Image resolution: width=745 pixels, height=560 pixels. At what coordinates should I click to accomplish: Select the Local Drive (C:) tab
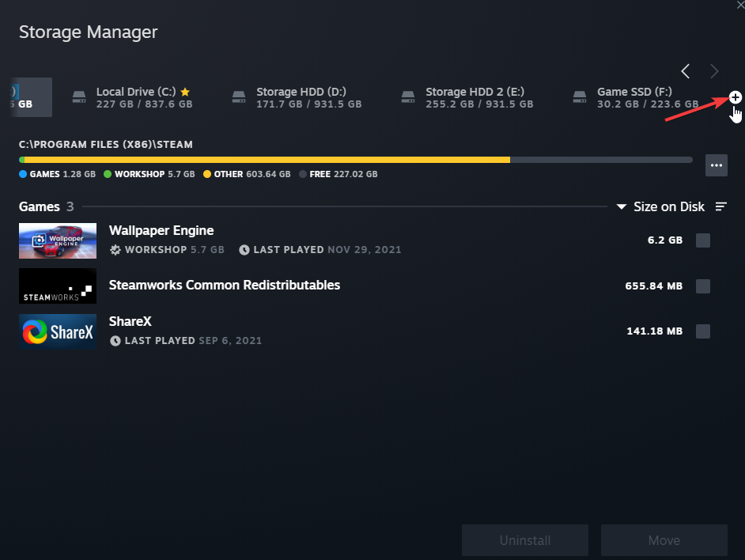(x=133, y=97)
